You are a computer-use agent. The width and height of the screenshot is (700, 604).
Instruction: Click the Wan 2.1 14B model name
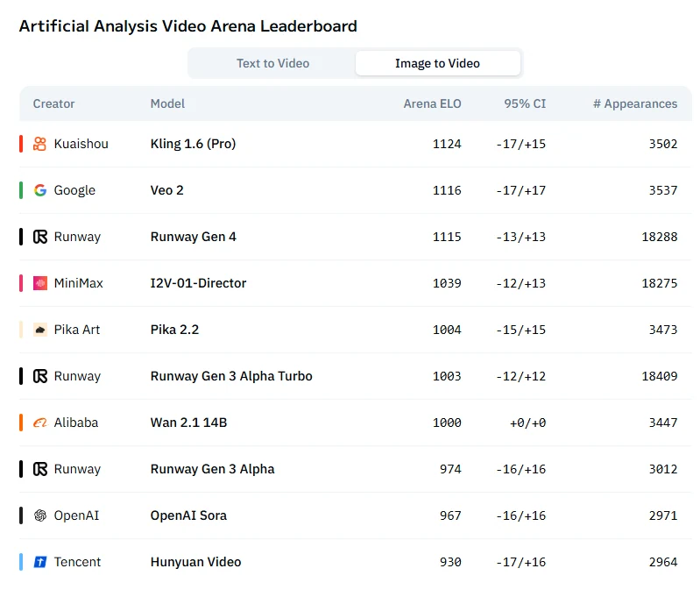click(x=189, y=423)
